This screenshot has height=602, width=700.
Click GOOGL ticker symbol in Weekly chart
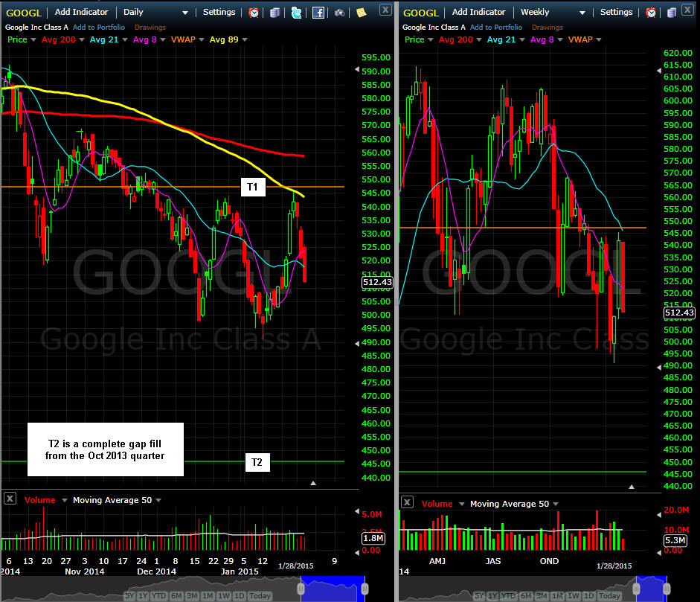(421, 13)
